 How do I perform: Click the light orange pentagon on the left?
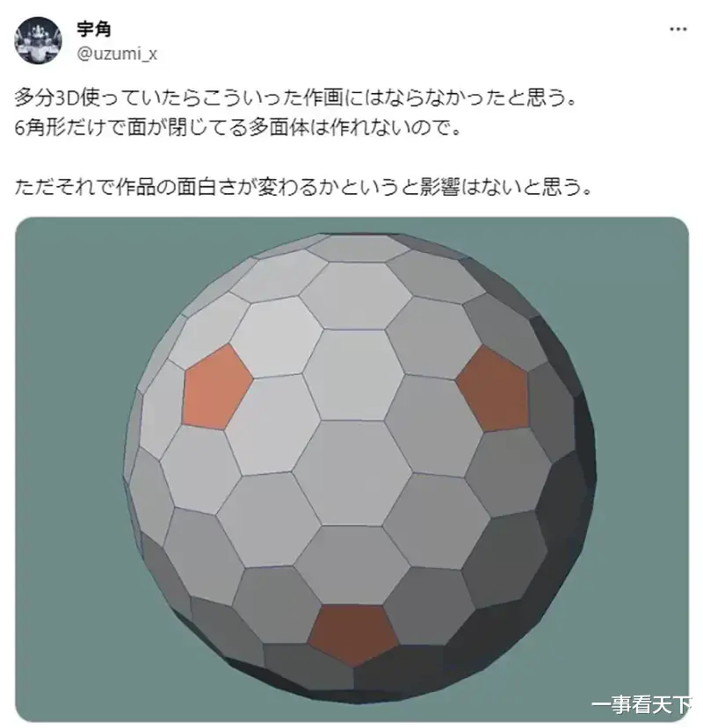[x=216, y=386]
